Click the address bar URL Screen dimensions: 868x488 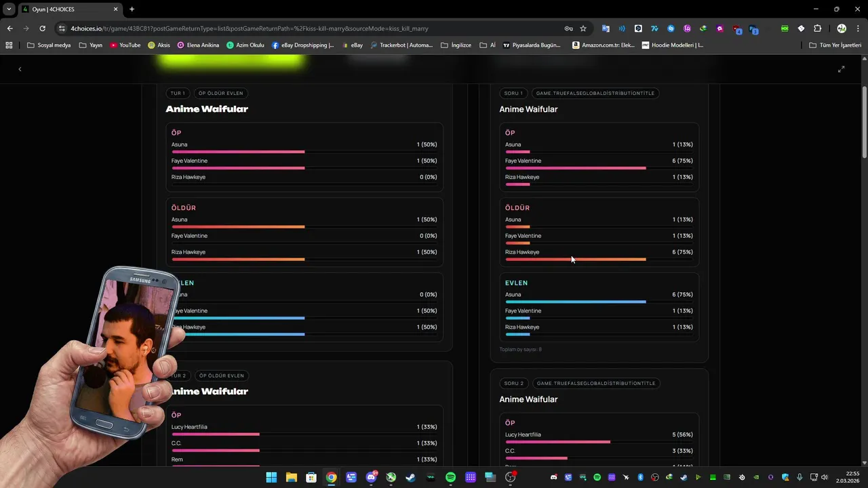(249, 28)
